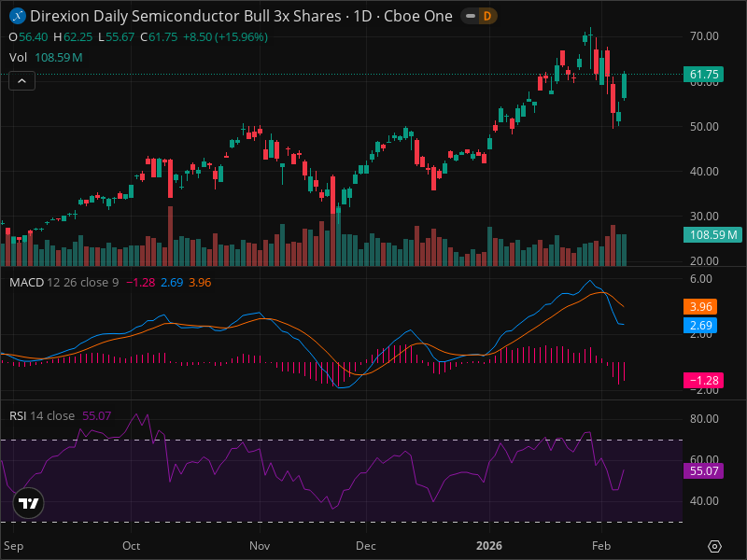This screenshot has height=560, width=747.
Task: Click the MACD 6.00 axis label
Action: [x=701, y=279]
